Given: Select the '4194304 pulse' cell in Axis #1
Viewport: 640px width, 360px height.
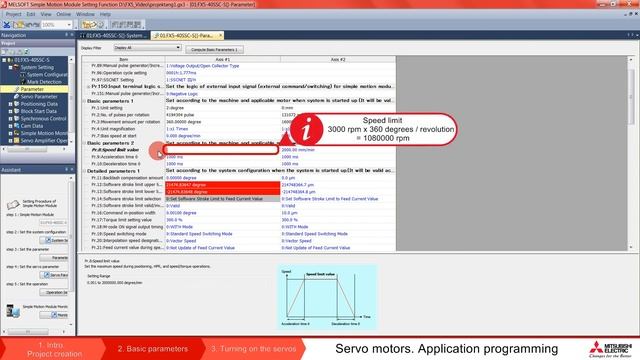Looking at the screenshot, I should point(222,115).
